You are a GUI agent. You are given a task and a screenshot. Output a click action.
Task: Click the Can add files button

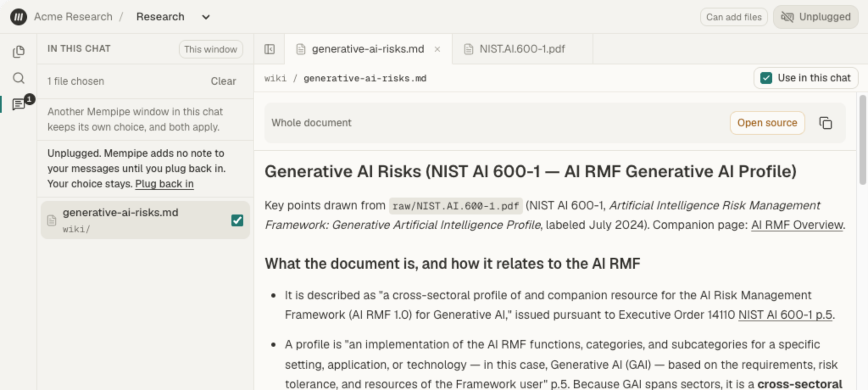734,17
